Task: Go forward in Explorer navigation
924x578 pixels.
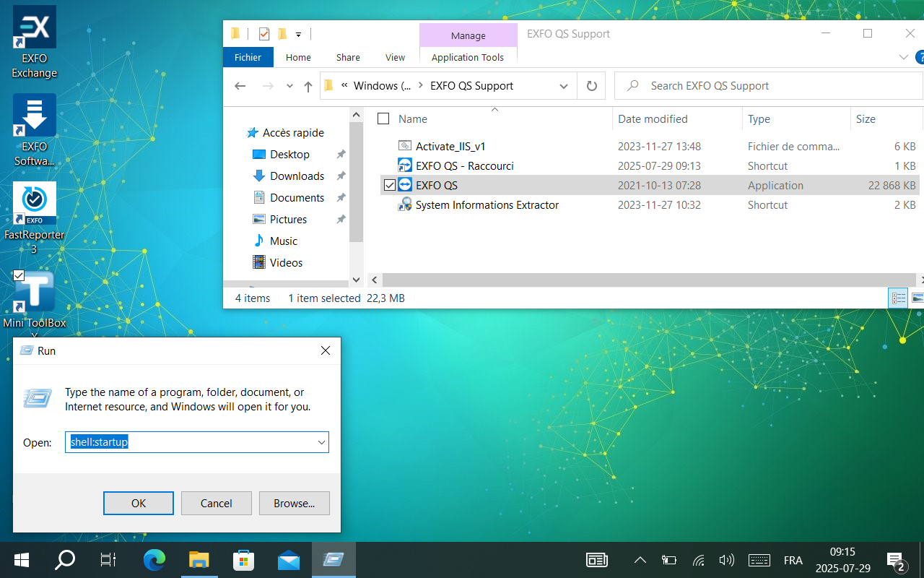Action: [267, 86]
